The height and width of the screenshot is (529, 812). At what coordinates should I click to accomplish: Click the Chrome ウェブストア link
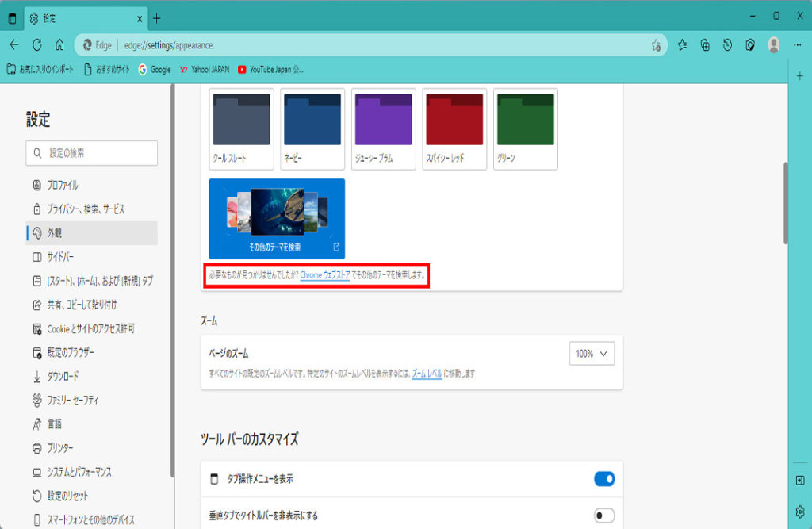coord(325,275)
